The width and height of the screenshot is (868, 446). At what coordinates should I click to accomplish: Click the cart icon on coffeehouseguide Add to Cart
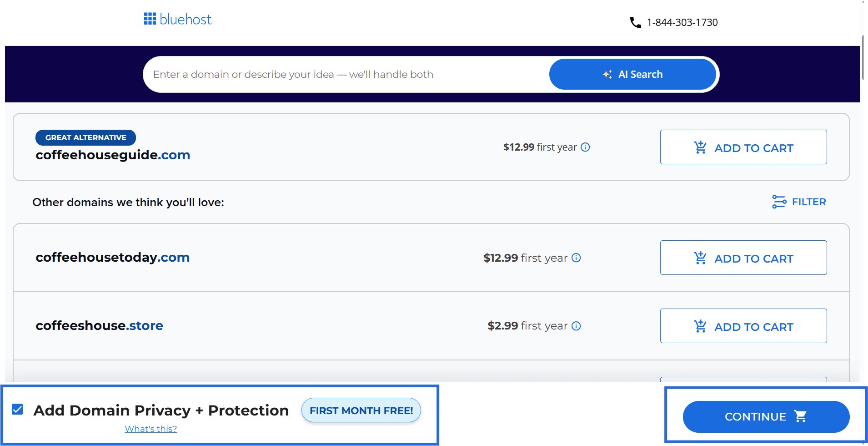(x=700, y=147)
